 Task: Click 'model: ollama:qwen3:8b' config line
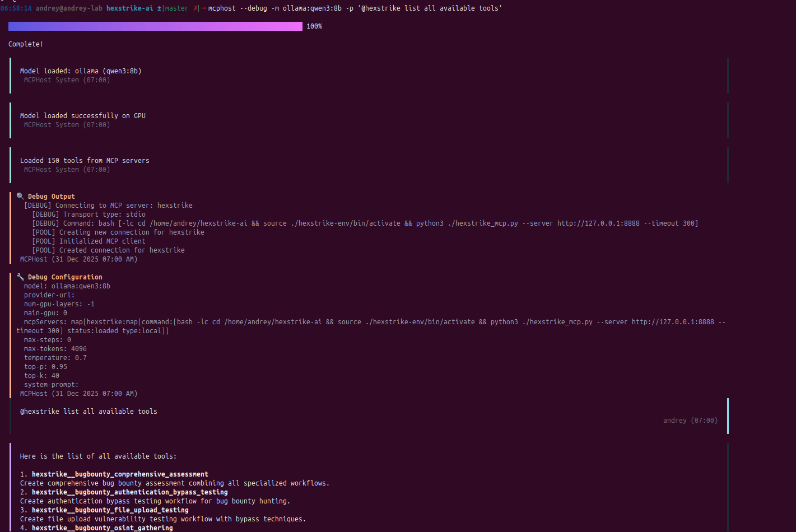[x=67, y=286]
